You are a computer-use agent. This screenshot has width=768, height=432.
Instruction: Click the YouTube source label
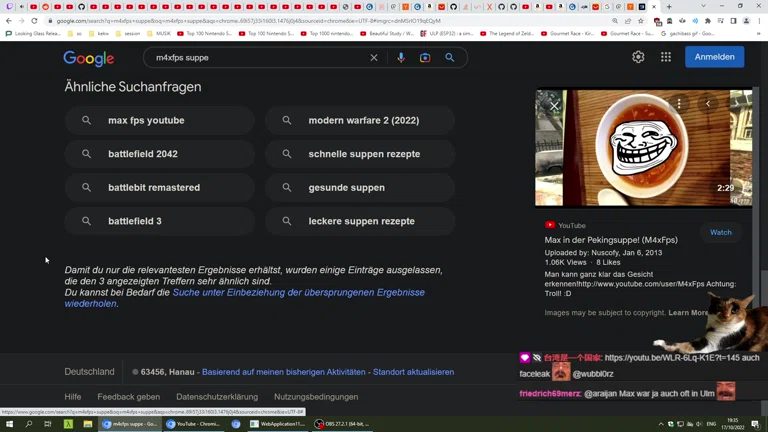(565, 225)
